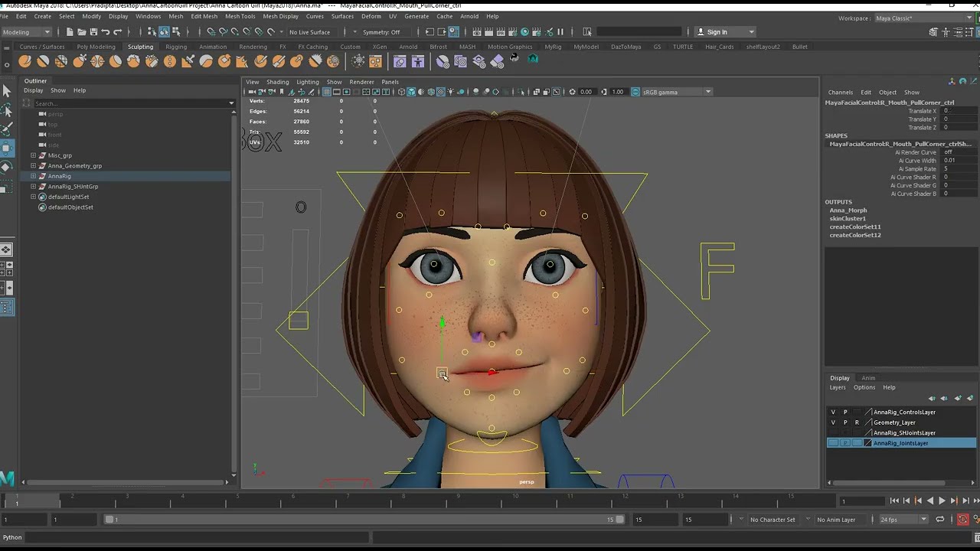Open the Workspace Maya Classic dropdown
The width and height of the screenshot is (980, 551).
(923, 18)
